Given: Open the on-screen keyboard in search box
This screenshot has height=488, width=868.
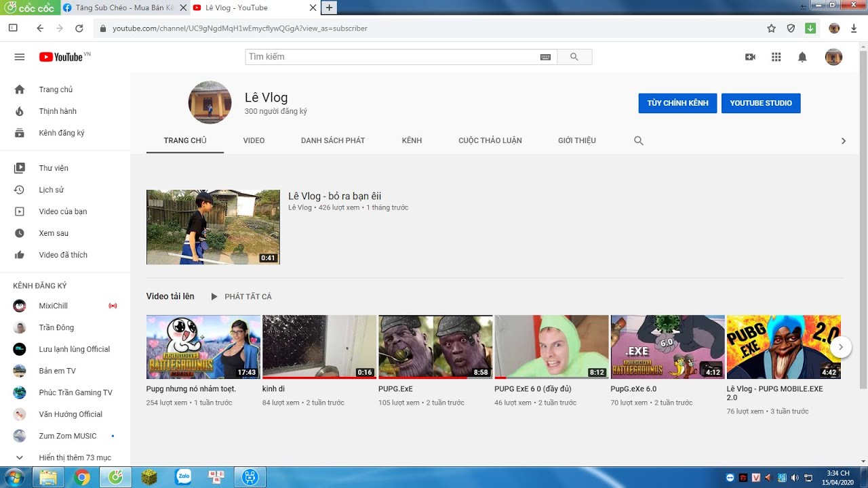Looking at the screenshot, I should pos(545,57).
